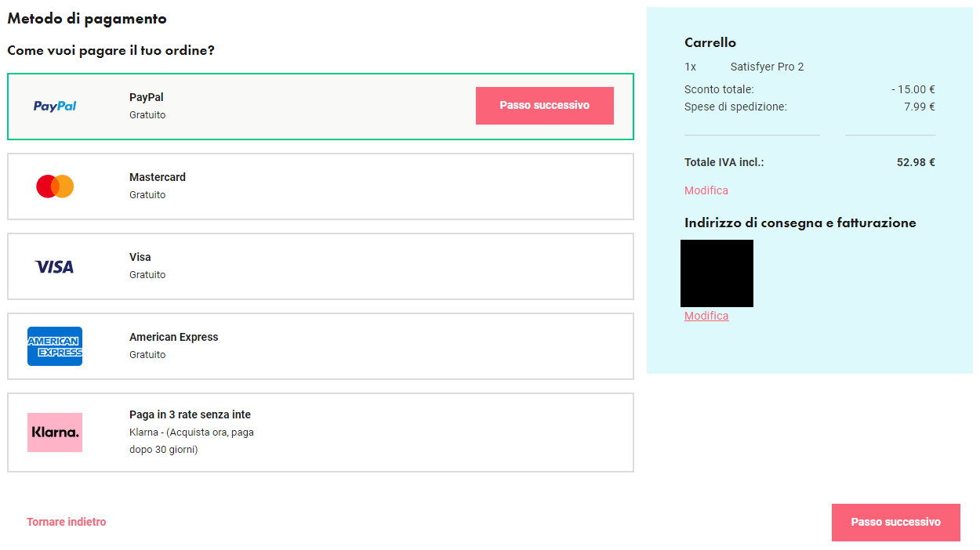The height and width of the screenshot is (550, 980).
Task: Click 'Metodo di pagamento' heading
Action: click(87, 19)
